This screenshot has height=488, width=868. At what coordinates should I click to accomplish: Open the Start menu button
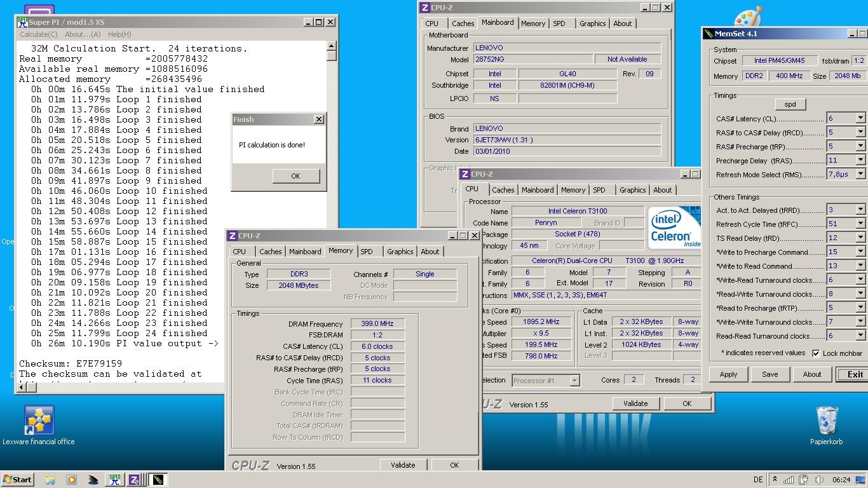pos(18,480)
